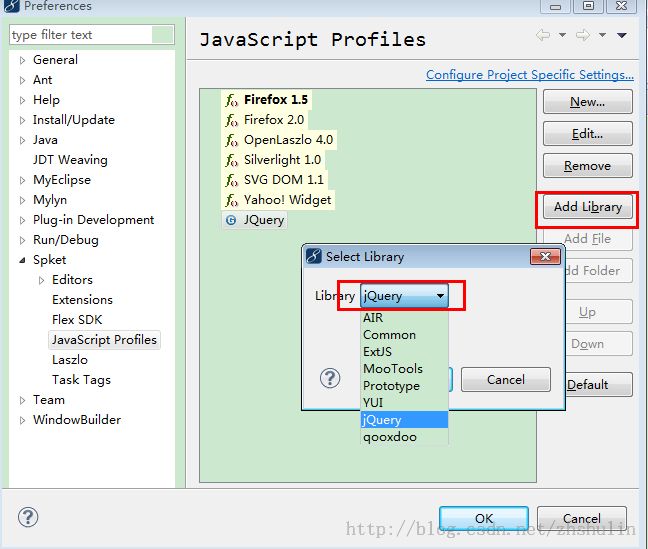Click the Yahoo! Widget profile icon
Viewport: 648px width, 549px height.
[231, 200]
